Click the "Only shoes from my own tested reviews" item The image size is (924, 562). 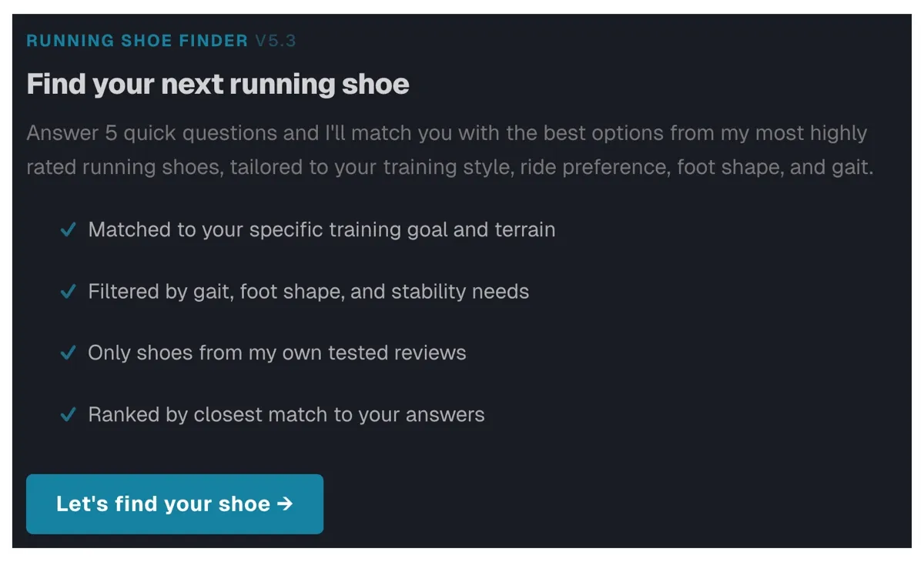[x=276, y=353]
